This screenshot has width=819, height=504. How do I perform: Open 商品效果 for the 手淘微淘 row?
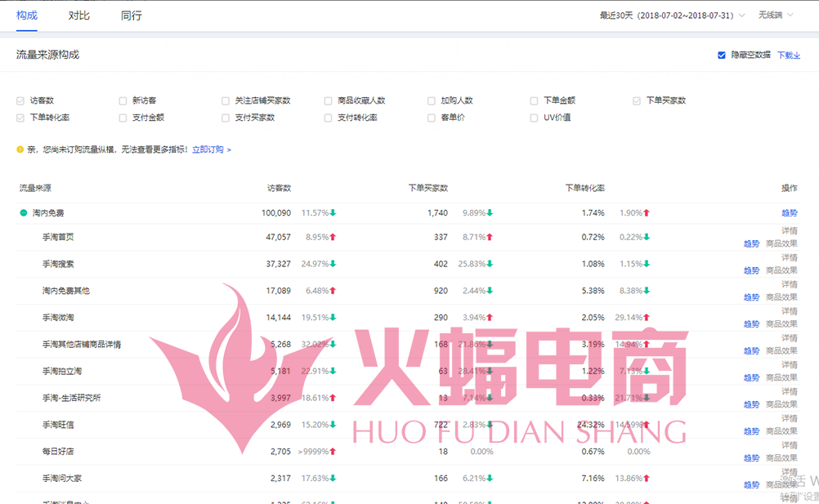coord(782,324)
